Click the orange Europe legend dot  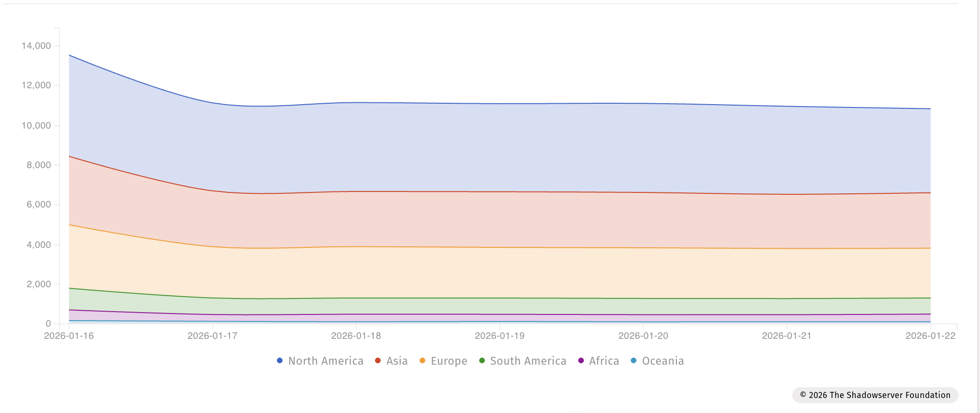coord(422,360)
